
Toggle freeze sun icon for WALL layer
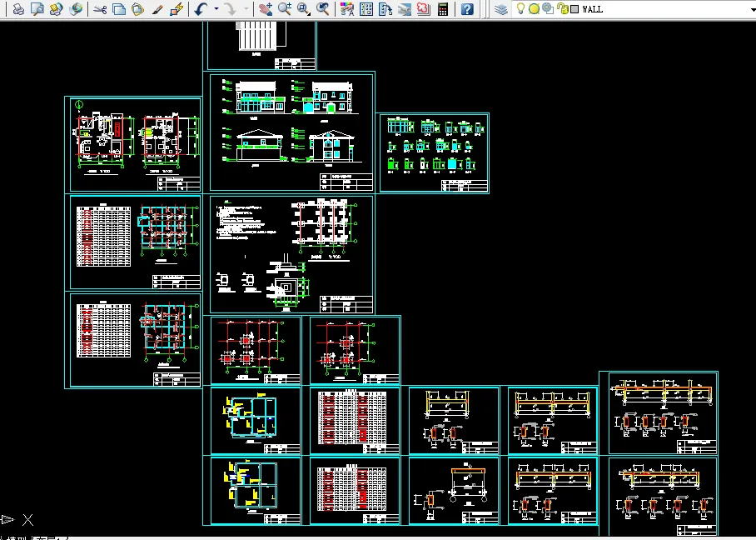point(535,8)
